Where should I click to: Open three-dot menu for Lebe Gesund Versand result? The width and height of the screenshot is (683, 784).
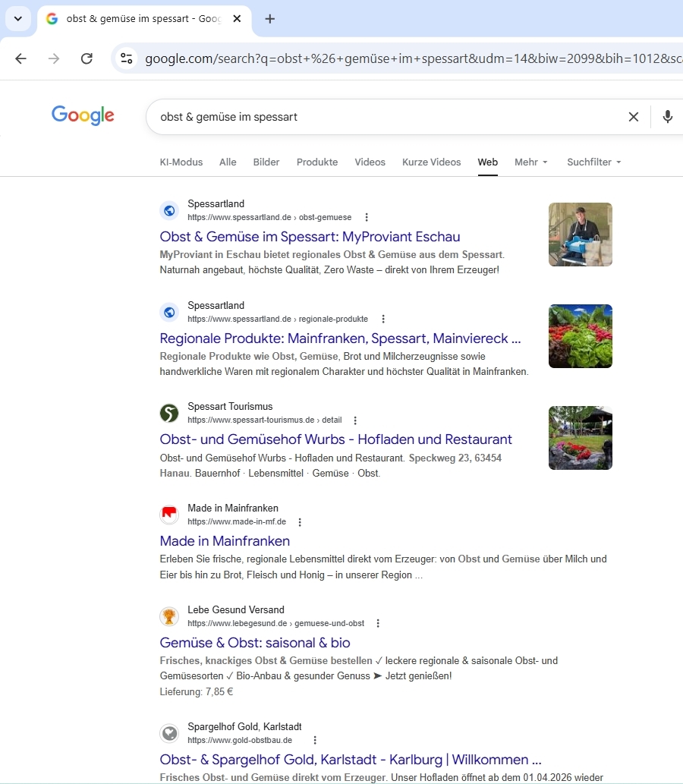378,624
